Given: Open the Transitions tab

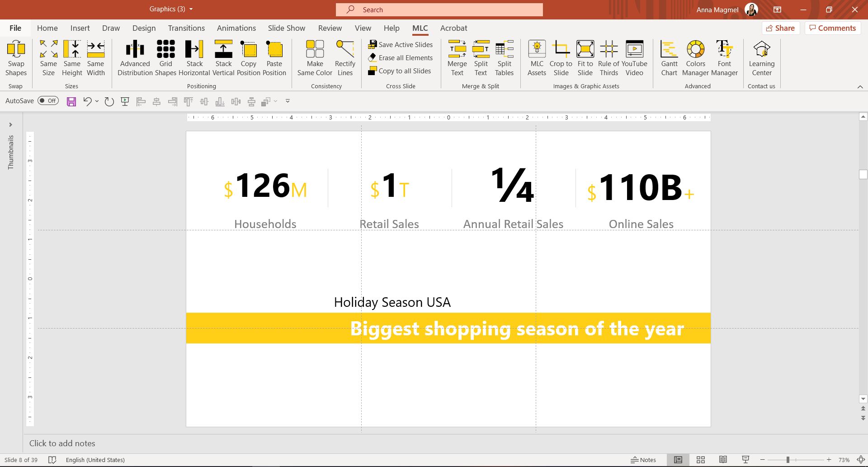Looking at the screenshot, I should 186,28.
